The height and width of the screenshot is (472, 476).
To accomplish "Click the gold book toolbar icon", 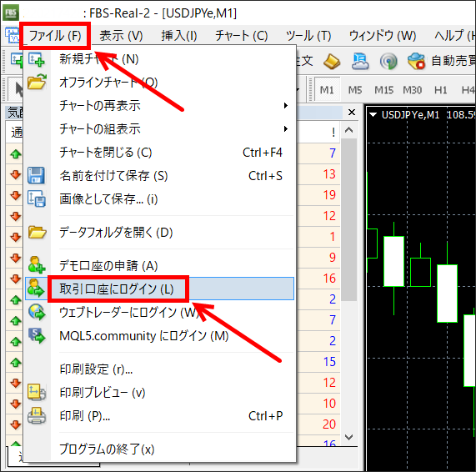I will [332, 61].
